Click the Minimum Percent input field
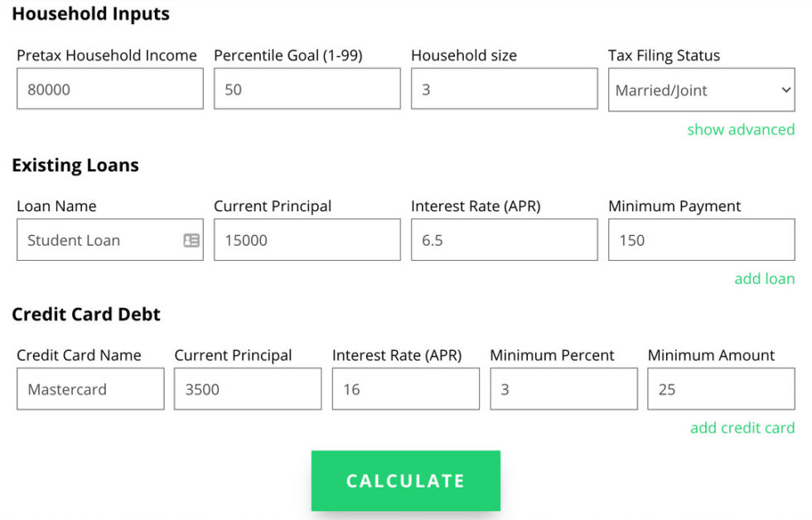Image resolution: width=812 pixels, height=520 pixels. click(x=563, y=389)
